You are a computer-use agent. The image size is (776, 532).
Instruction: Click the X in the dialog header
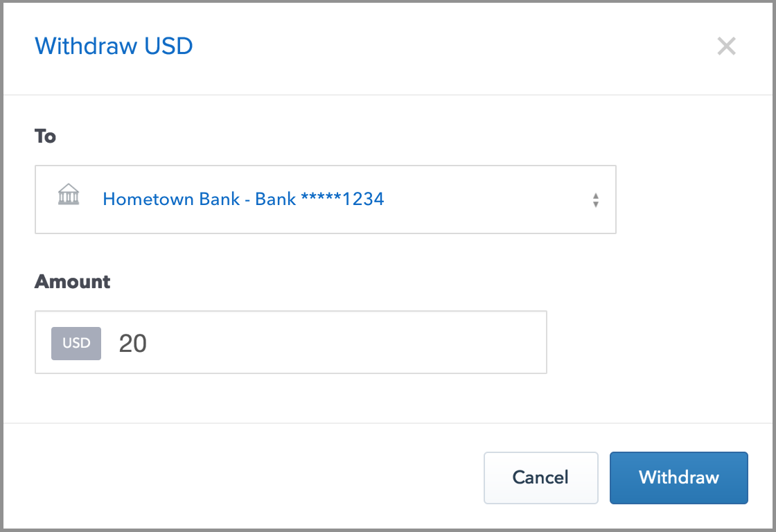(726, 46)
